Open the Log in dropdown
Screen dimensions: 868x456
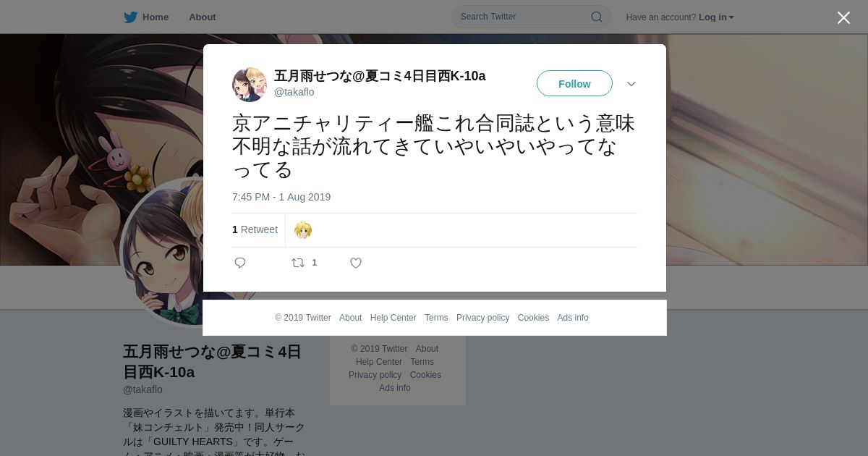click(x=716, y=17)
